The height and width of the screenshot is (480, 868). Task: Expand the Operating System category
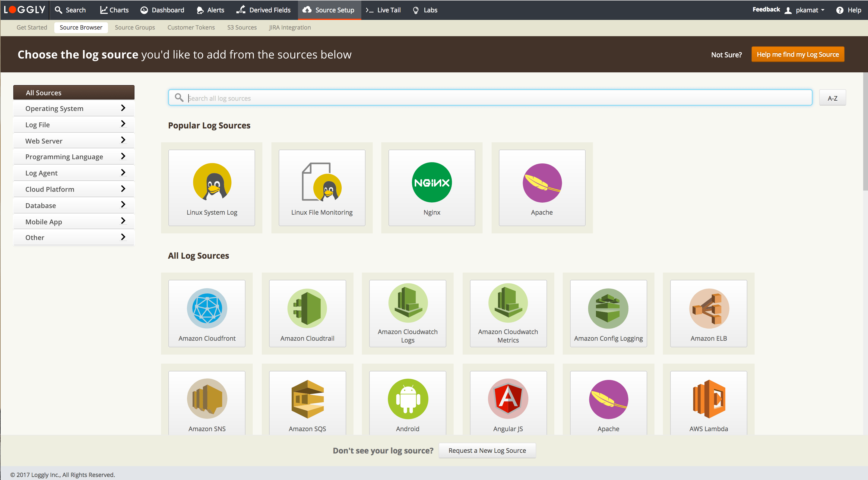[x=74, y=109]
